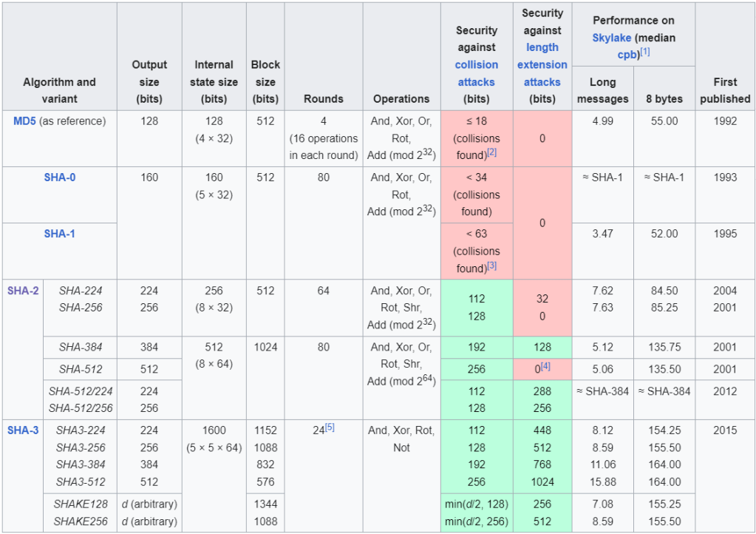The image size is (756, 534).
Task: Jump to footnote 4 in SHA-512 row
Action: coord(545,366)
